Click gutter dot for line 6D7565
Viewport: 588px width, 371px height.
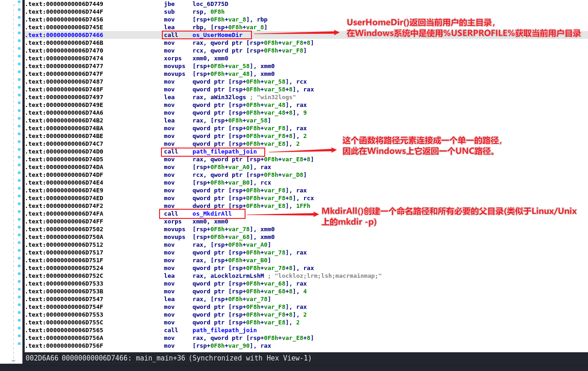click(19, 330)
